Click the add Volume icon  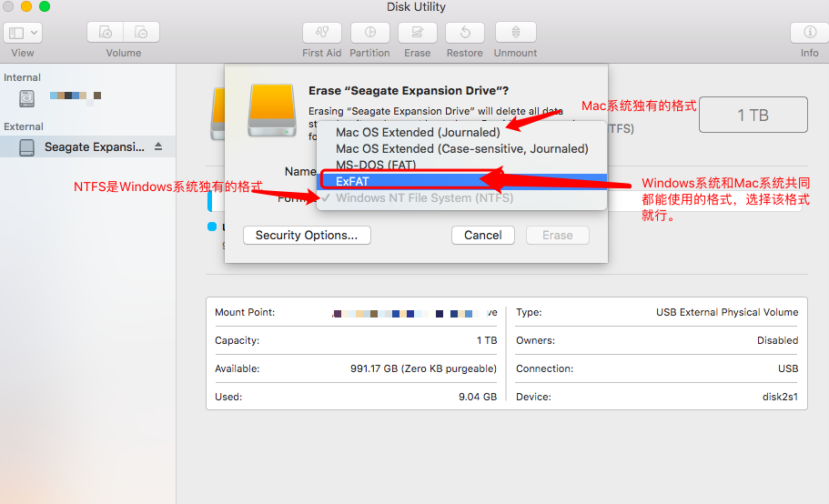[x=106, y=33]
